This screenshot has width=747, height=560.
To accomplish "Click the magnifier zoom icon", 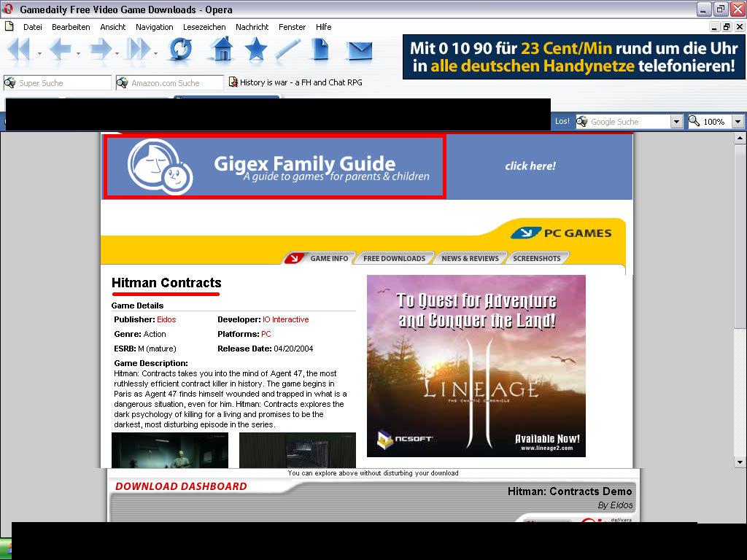I will tap(694, 122).
